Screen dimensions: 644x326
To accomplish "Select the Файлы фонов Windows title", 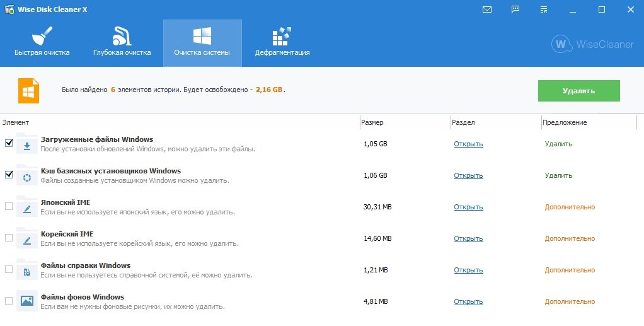I will (x=83, y=297).
